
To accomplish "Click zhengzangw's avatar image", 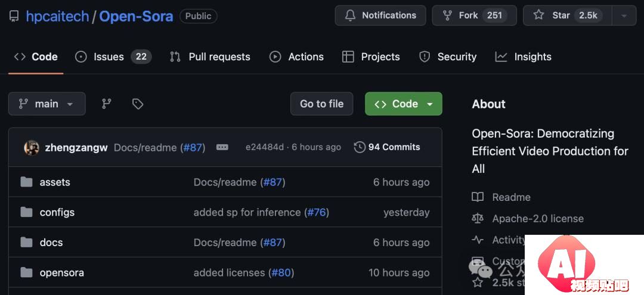I will [32, 147].
